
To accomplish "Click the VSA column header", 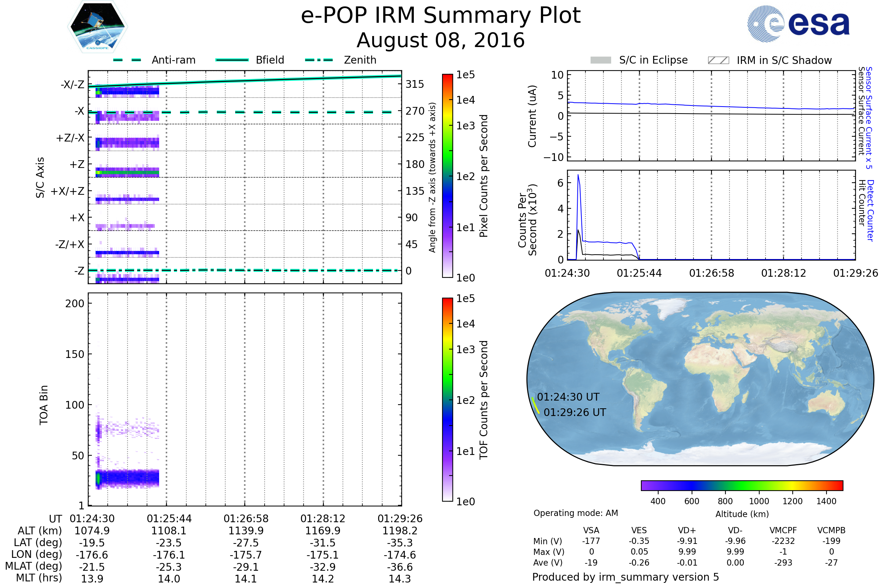I will click(591, 530).
